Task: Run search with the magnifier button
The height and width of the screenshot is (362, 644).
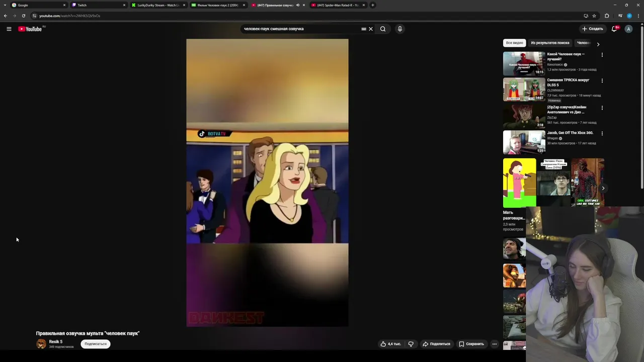Action: (x=383, y=29)
